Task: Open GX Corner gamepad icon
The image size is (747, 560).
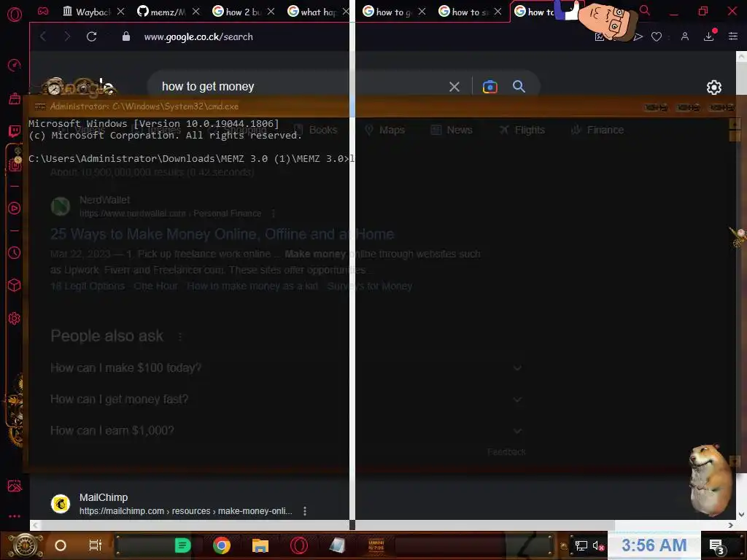Action: [43, 12]
